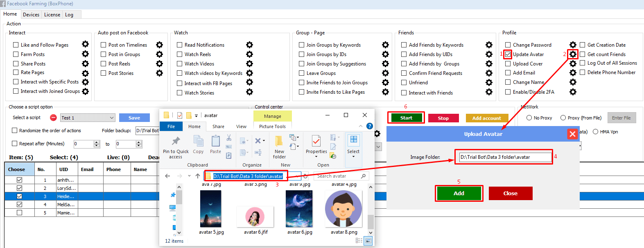Open settings gear for Enable/Disable 2FA

coord(573,92)
